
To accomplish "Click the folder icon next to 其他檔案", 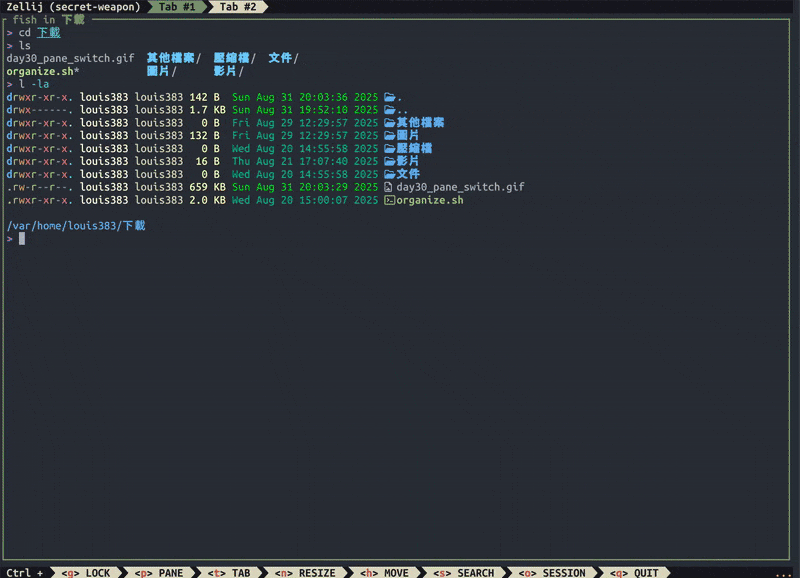I will (x=389, y=122).
